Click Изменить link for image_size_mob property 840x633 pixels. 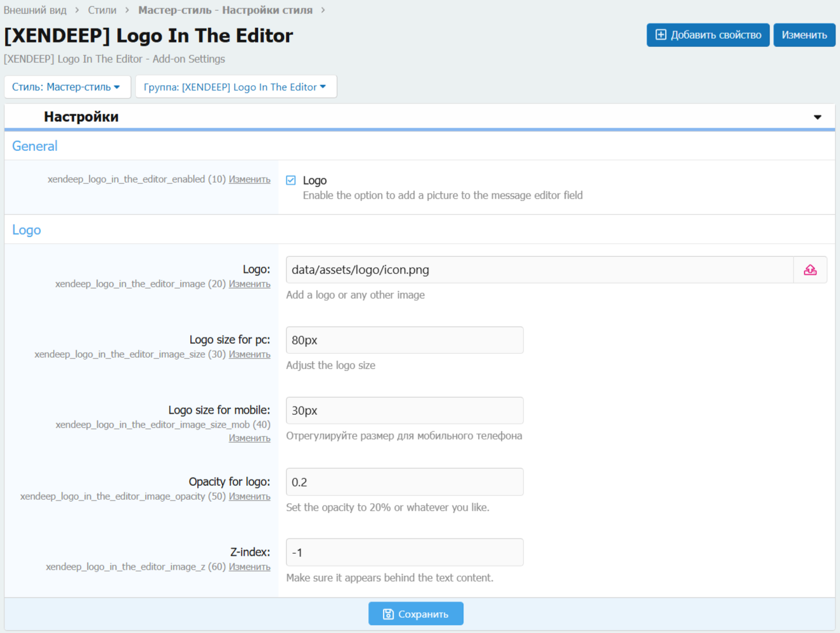(x=249, y=438)
